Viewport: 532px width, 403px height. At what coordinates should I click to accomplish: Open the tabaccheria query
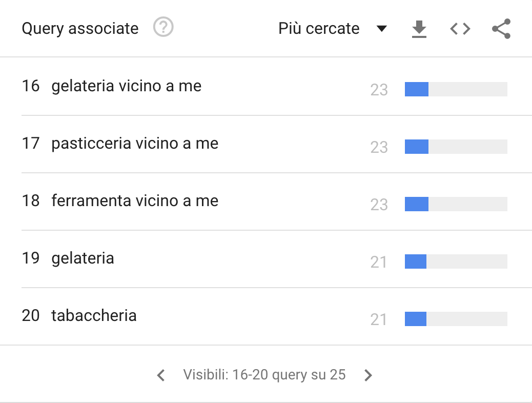(94, 315)
